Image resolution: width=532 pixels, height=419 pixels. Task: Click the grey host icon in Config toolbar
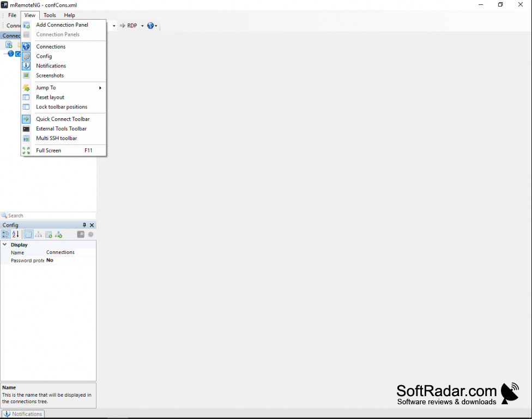tap(81, 234)
